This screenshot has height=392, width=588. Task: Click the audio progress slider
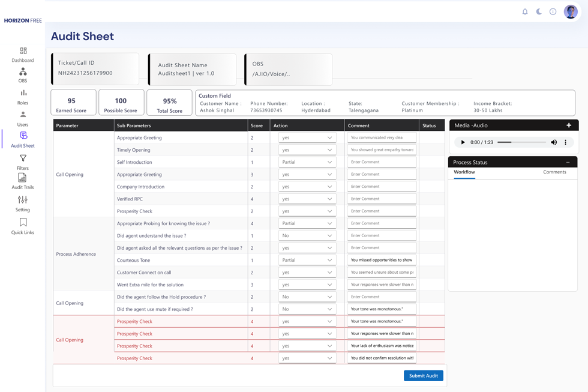[521, 142]
